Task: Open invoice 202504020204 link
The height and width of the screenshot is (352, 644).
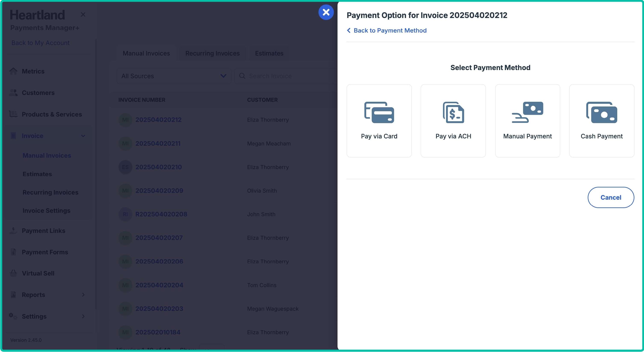Action: click(x=159, y=285)
